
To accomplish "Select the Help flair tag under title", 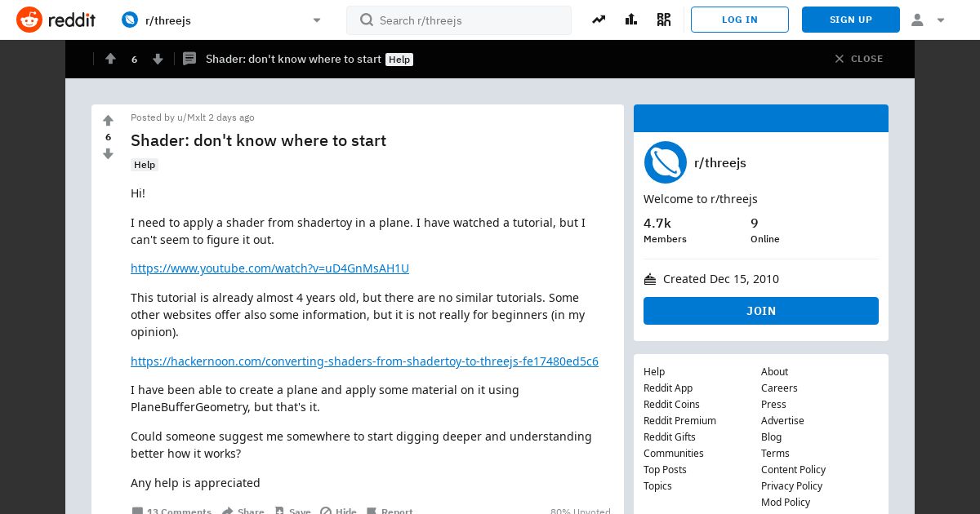I will tap(145, 165).
